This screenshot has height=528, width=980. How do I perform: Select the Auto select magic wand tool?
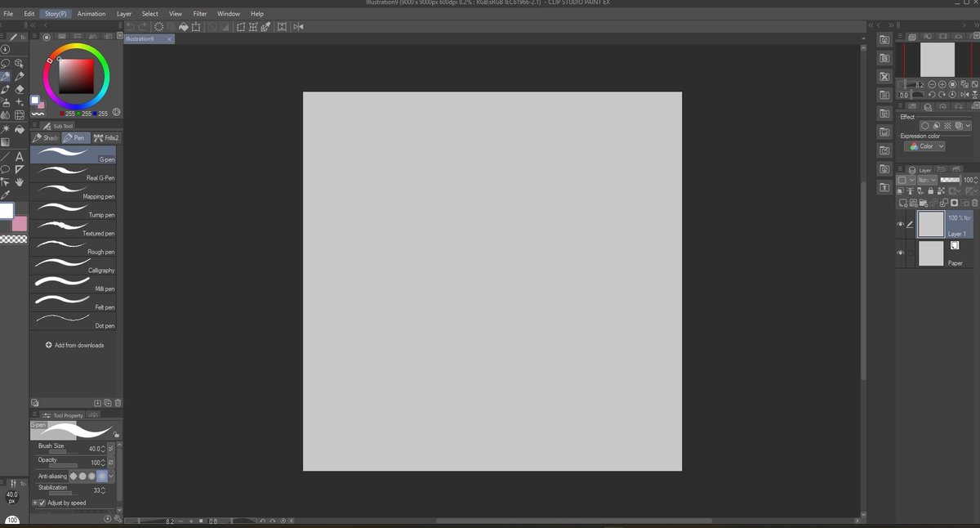[x=5, y=129]
